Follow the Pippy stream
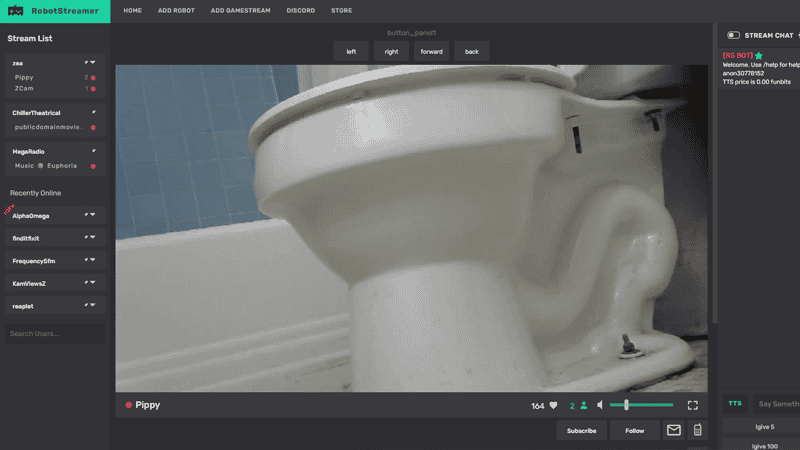 635,431
